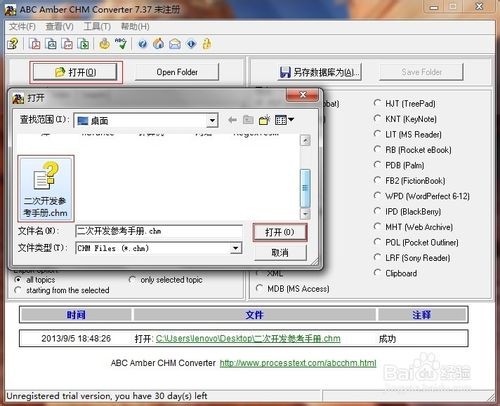Open the 文件(F) menu
This screenshot has width=500, height=406.
pyautogui.click(x=22, y=27)
